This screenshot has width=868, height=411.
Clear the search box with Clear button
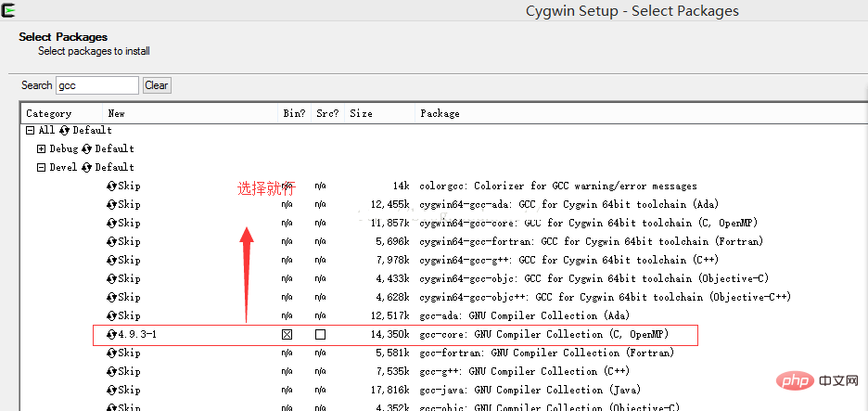pyautogui.click(x=157, y=85)
